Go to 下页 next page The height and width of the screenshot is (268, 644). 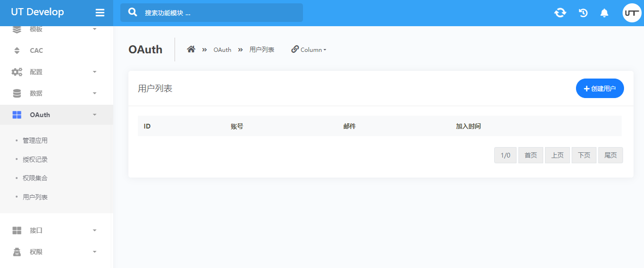584,155
